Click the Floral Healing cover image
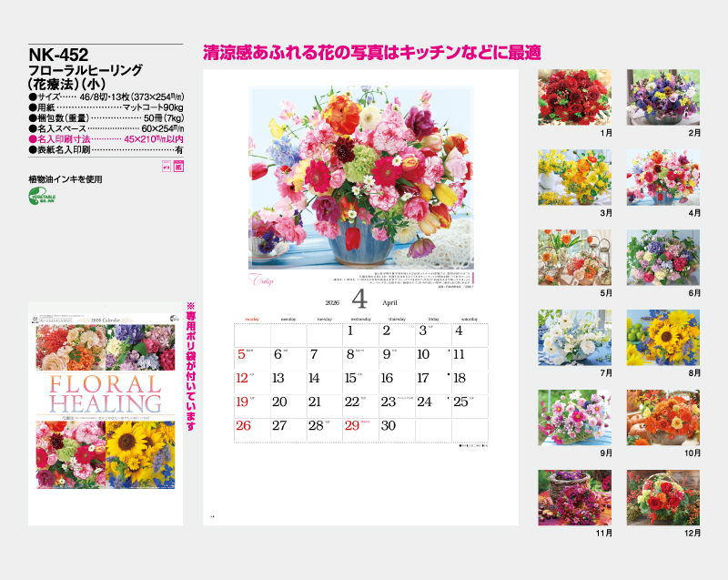Screen dimensions: 728x580 pyautogui.click(x=106, y=413)
